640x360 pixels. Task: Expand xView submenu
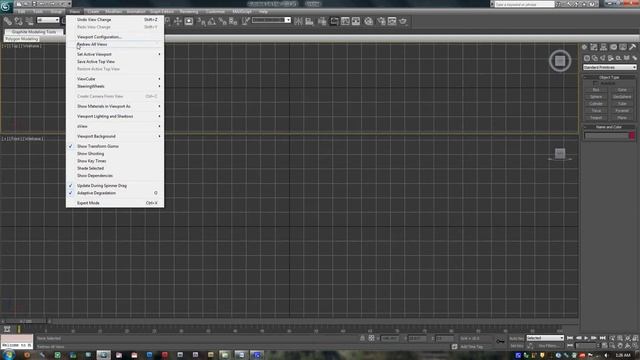(115, 126)
